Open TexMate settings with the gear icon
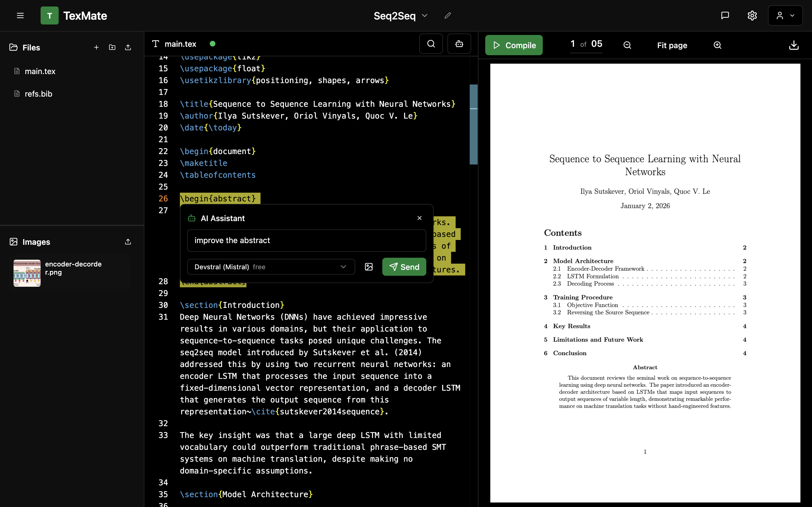Image resolution: width=812 pixels, height=507 pixels. (752, 15)
